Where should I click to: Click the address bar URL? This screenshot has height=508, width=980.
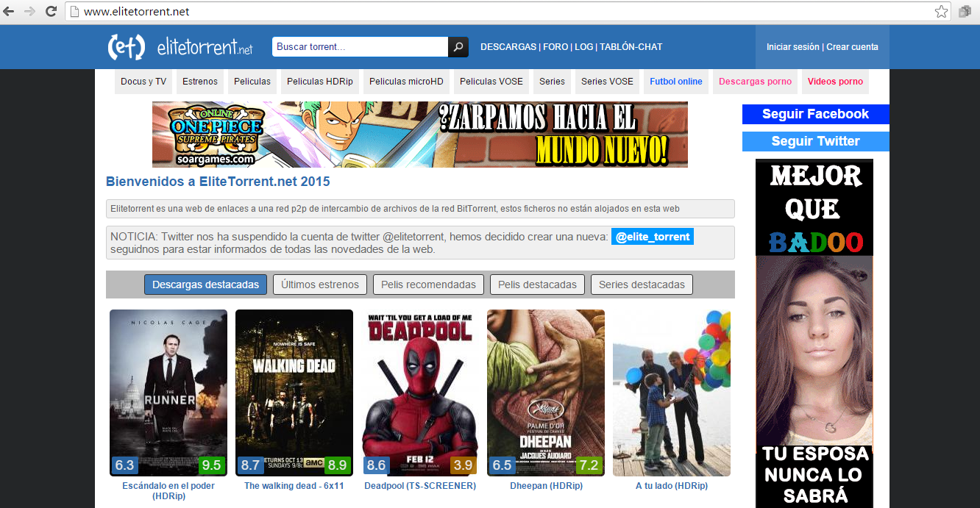pyautogui.click(x=137, y=11)
